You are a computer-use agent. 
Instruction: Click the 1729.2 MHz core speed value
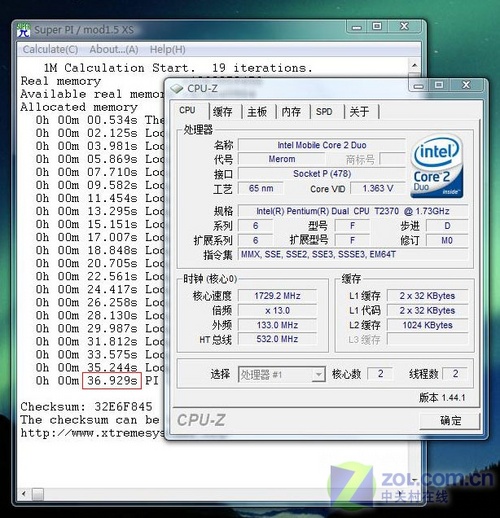coord(277,296)
